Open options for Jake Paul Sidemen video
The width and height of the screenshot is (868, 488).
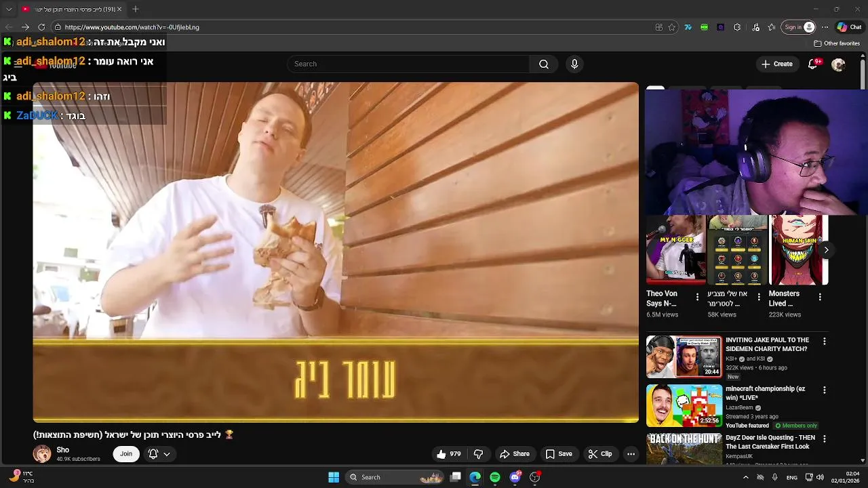825,342
